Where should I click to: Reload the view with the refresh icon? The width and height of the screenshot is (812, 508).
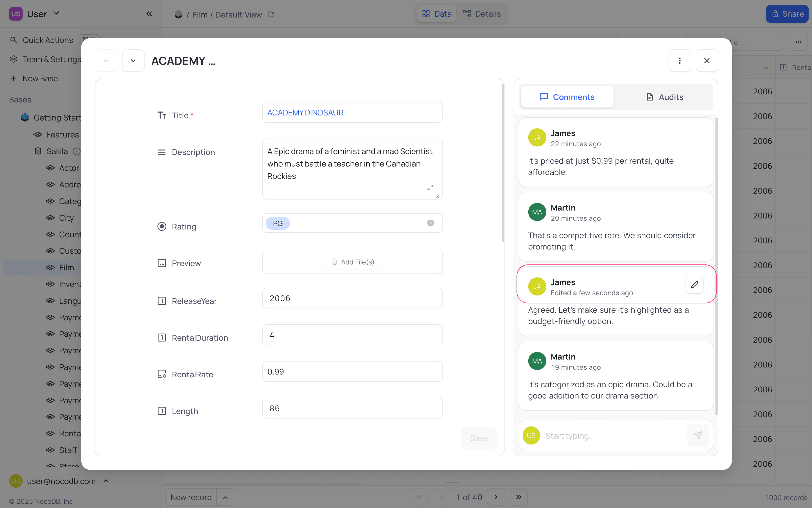click(271, 14)
